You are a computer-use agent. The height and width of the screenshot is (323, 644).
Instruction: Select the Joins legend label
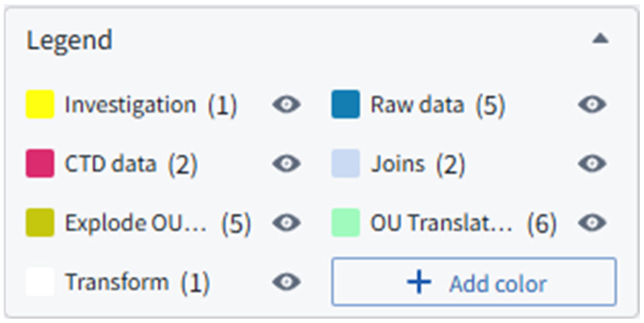398,164
